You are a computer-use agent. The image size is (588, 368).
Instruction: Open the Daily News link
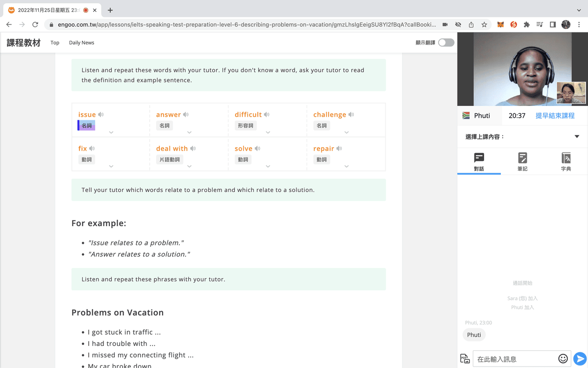tap(81, 43)
